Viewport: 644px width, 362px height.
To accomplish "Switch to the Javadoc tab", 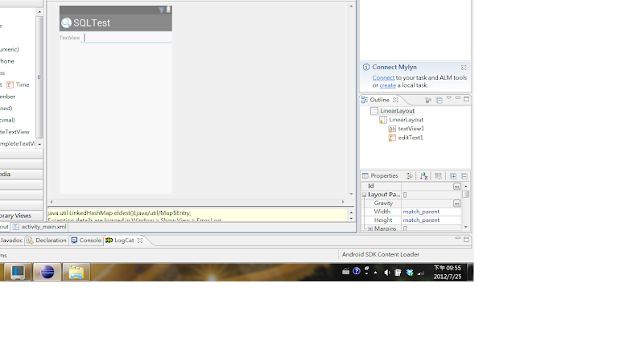I will point(11,241).
